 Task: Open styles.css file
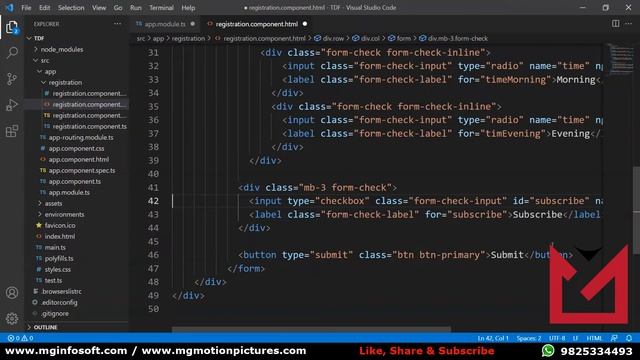point(58,269)
